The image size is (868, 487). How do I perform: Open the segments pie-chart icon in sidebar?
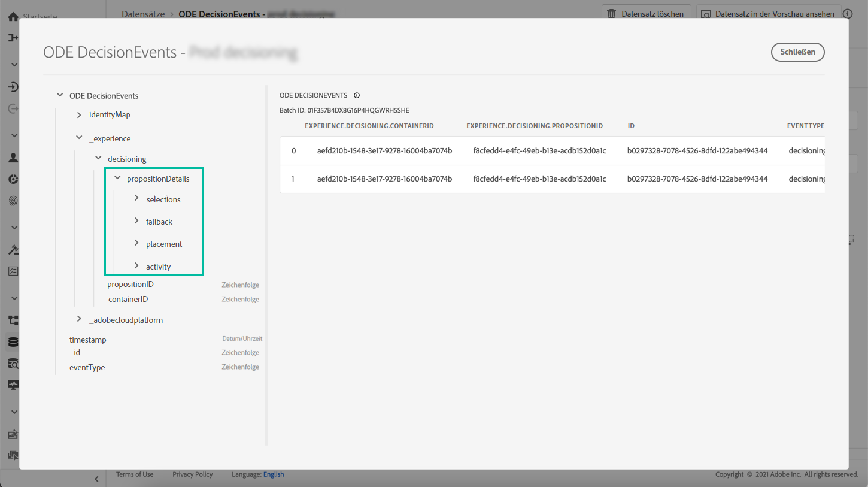point(13,179)
